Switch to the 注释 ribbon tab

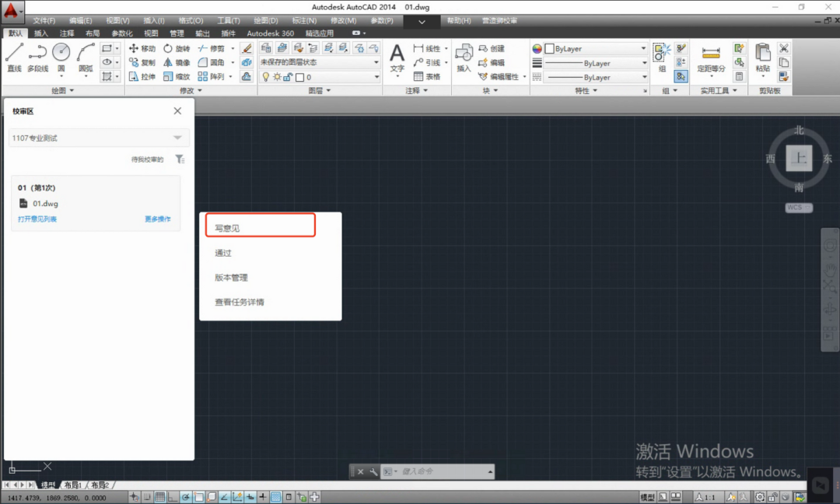(67, 33)
